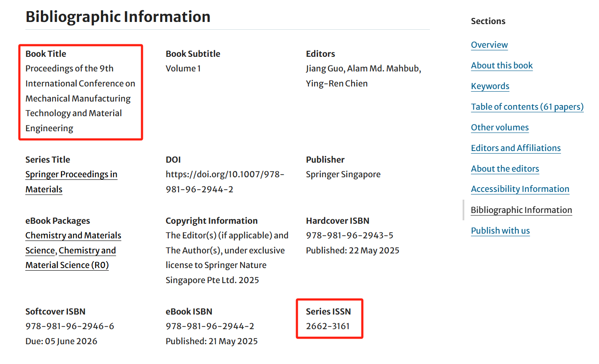The image size is (599, 364).
Task: Click the 'Copyright Information' label
Action: click(x=212, y=221)
